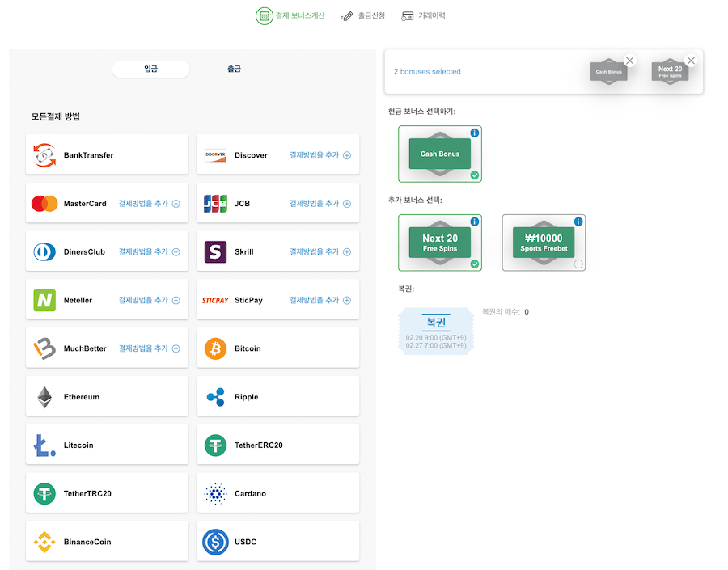The width and height of the screenshot is (728, 570).
Task: Click the plus icon next to Discover
Action: [347, 155]
